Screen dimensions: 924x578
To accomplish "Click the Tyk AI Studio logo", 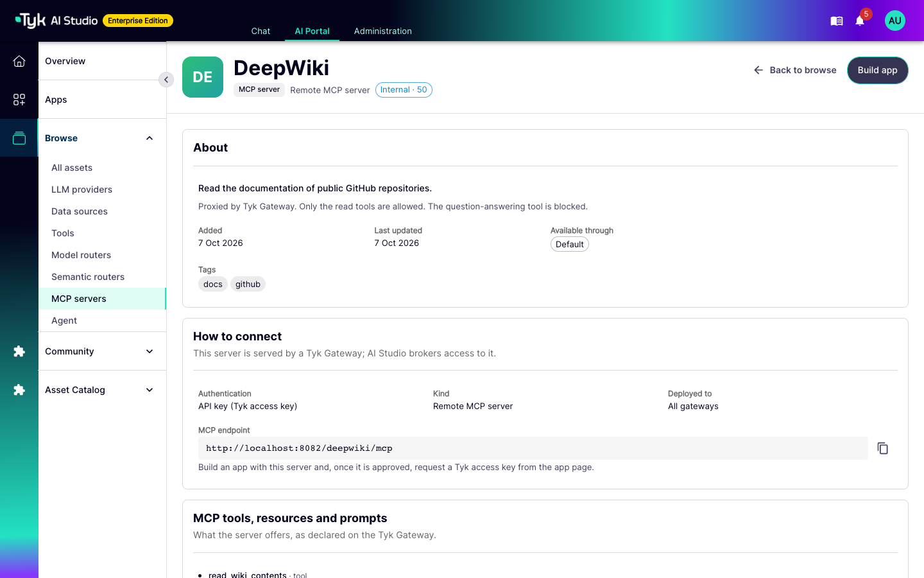I will point(56,21).
